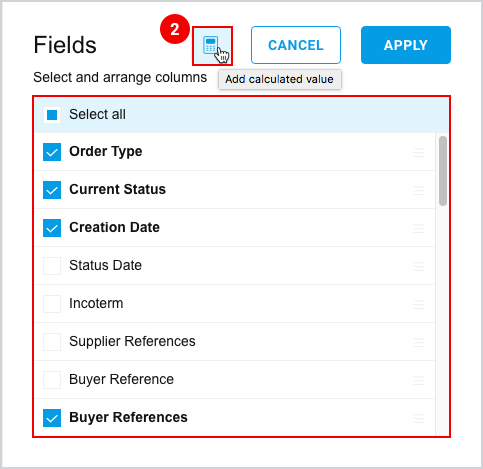Uncheck the Current Status checkbox
483x469 pixels.
[52, 190]
